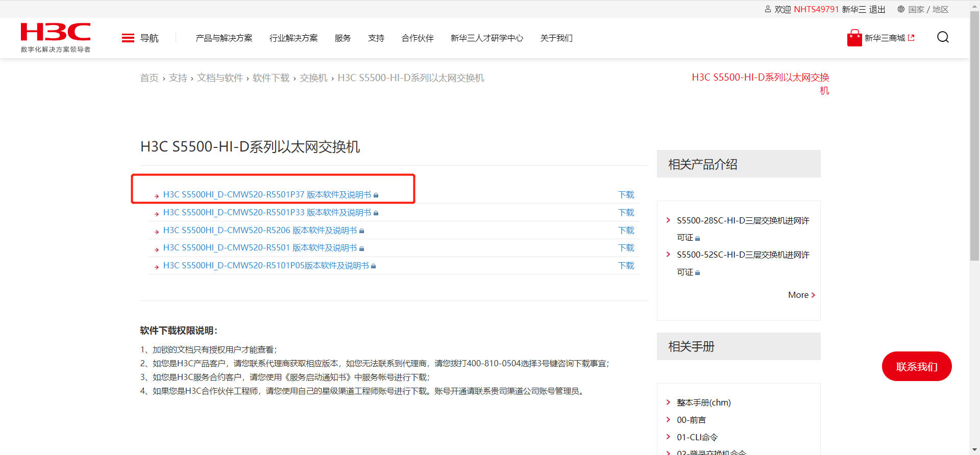Click the red chevron beside 整本手册(chm)
Screen dimensions: 980x455
pos(668,402)
